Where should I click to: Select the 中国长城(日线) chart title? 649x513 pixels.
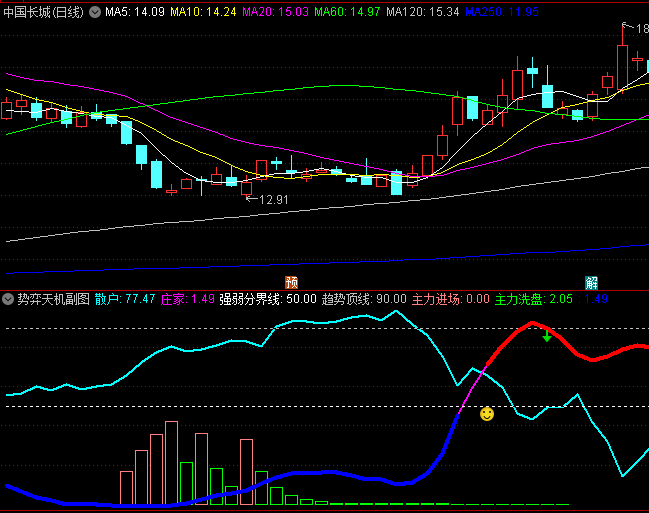tap(43, 12)
